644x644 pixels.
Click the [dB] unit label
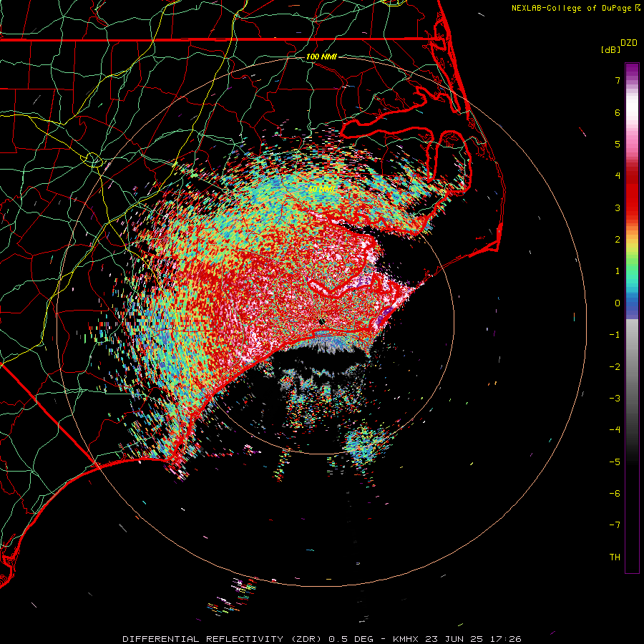click(x=610, y=49)
